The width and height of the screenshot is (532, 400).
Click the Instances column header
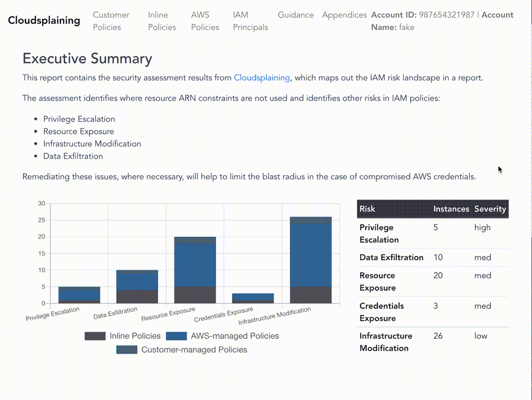[451, 209]
